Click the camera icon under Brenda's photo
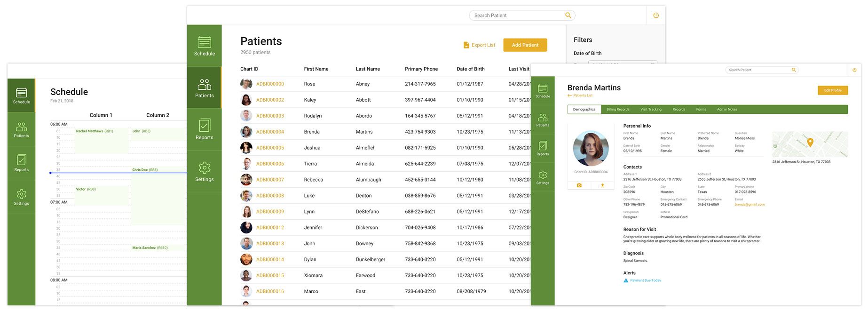The width and height of the screenshot is (868, 311). (579, 185)
